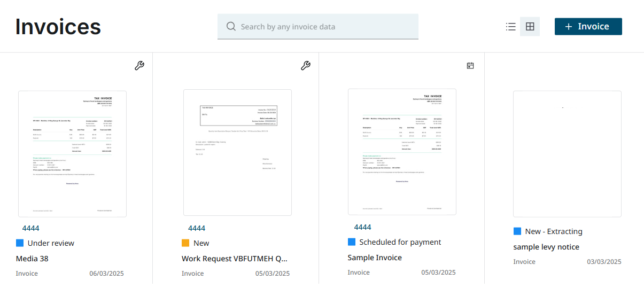Click the orange New status square

pos(185,243)
